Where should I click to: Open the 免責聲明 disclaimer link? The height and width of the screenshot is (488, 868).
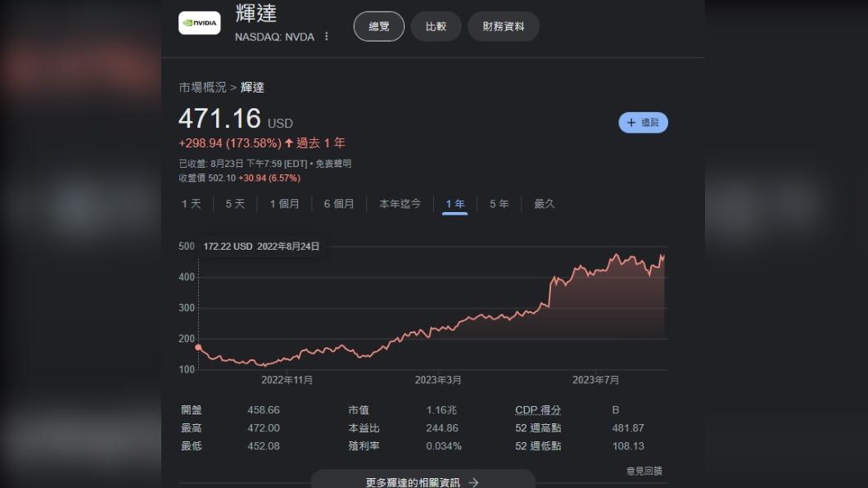(x=333, y=164)
